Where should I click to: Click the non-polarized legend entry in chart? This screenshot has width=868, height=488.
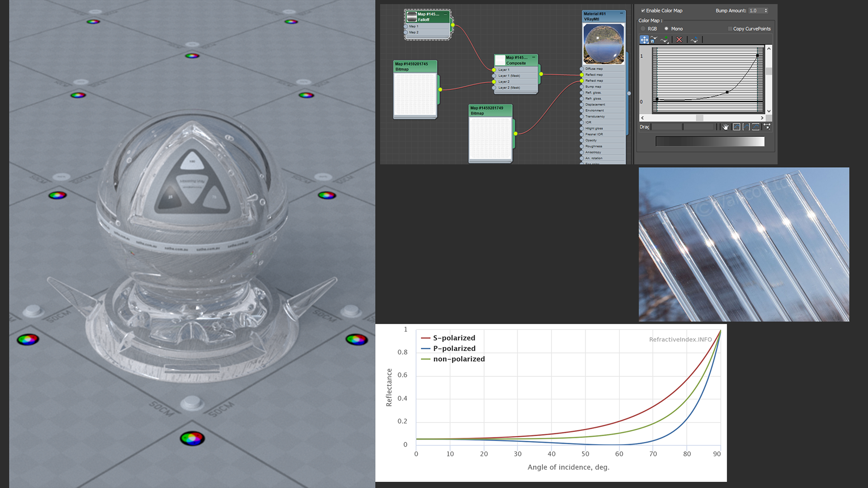tap(453, 359)
